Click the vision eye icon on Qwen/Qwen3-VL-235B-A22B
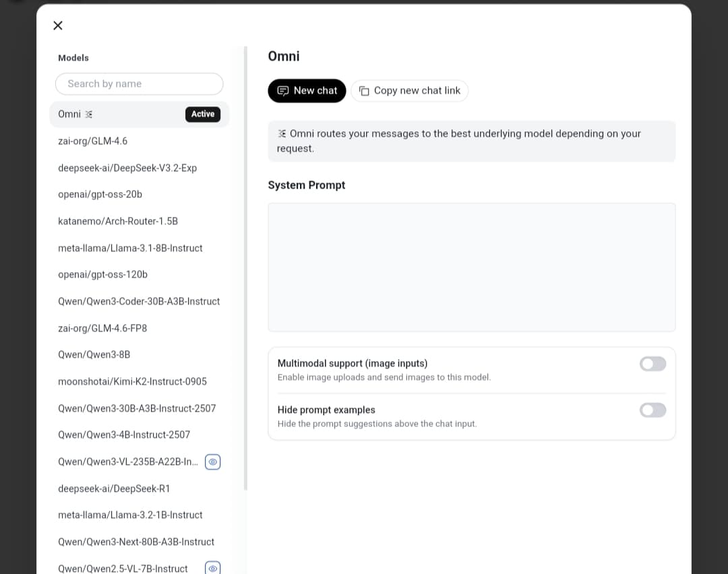The width and height of the screenshot is (728, 574). point(213,461)
